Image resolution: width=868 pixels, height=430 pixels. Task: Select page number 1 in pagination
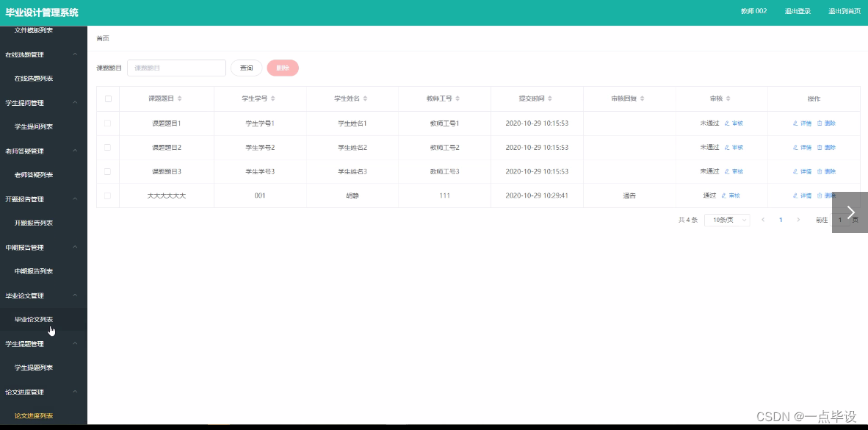pyautogui.click(x=781, y=220)
